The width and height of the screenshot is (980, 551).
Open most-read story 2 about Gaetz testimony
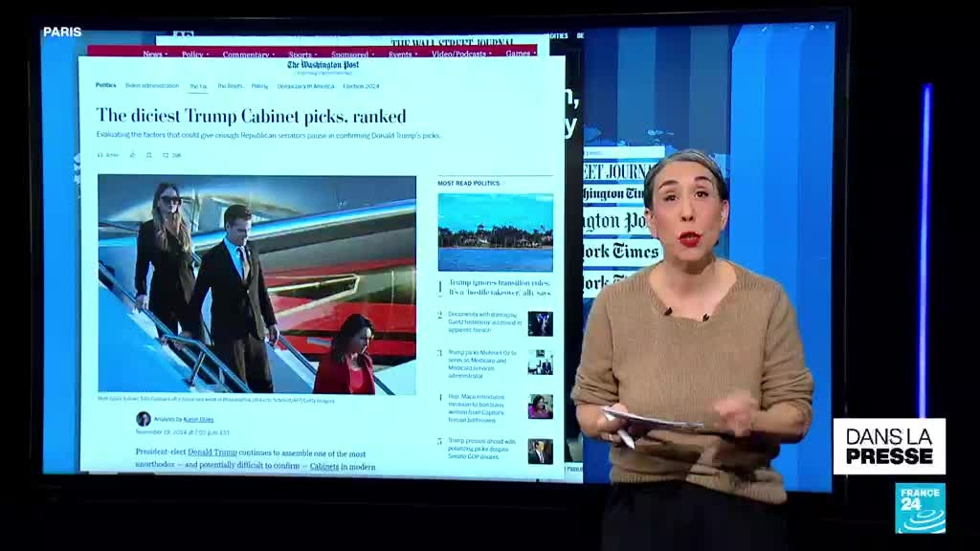tap(484, 321)
